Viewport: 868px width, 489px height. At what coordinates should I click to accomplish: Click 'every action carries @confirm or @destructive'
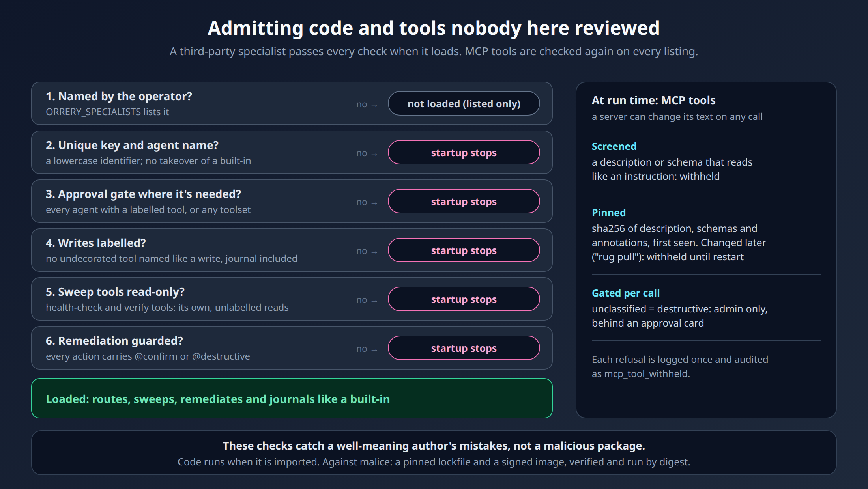(148, 356)
